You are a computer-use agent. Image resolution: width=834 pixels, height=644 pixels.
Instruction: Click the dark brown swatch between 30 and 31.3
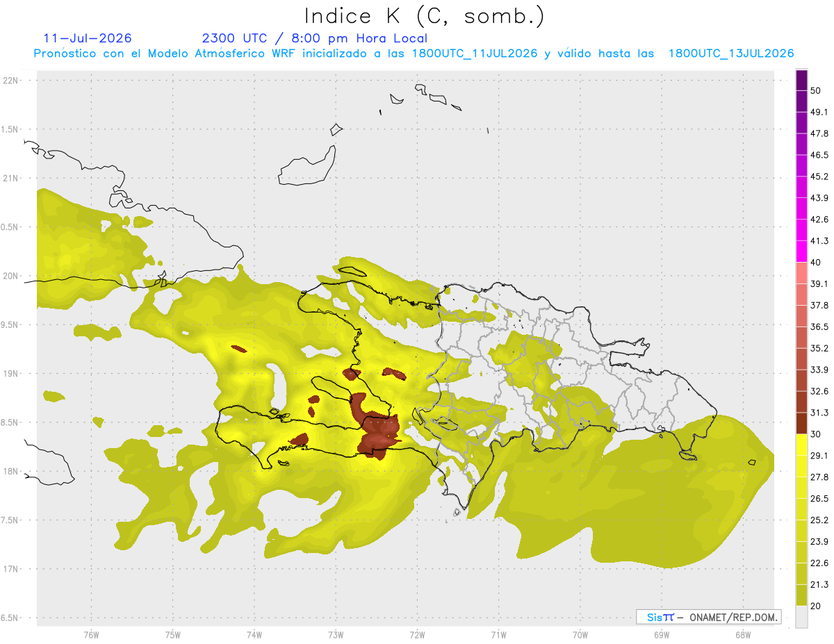[801, 423]
